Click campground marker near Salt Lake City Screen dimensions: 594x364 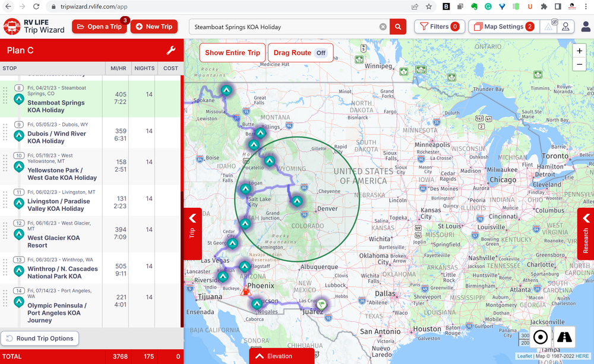point(245,189)
